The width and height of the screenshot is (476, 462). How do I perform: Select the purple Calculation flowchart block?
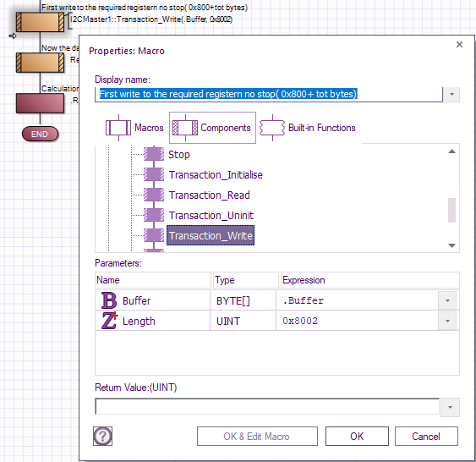(40, 103)
